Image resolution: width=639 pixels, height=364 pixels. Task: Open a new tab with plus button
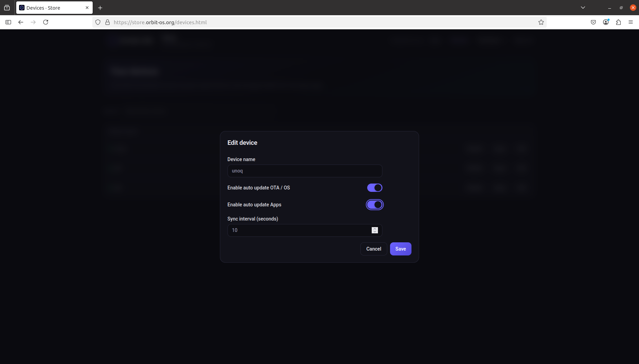pos(100,8)
